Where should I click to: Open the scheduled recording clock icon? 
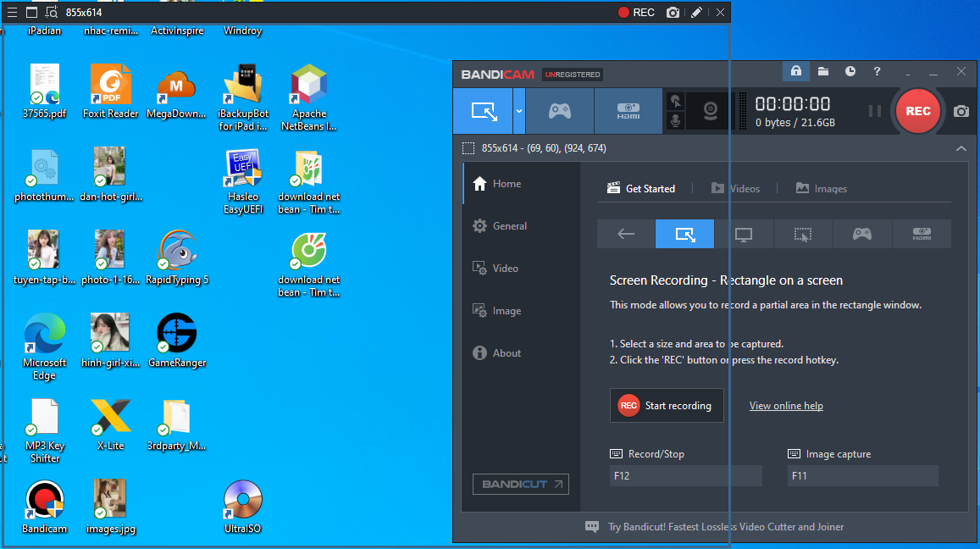850,71
